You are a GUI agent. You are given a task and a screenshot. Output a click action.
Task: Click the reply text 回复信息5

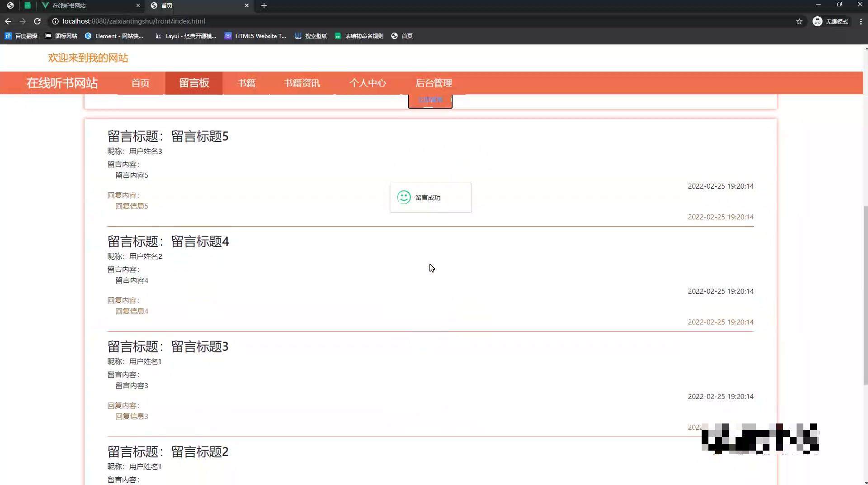[x=132, y=206]
